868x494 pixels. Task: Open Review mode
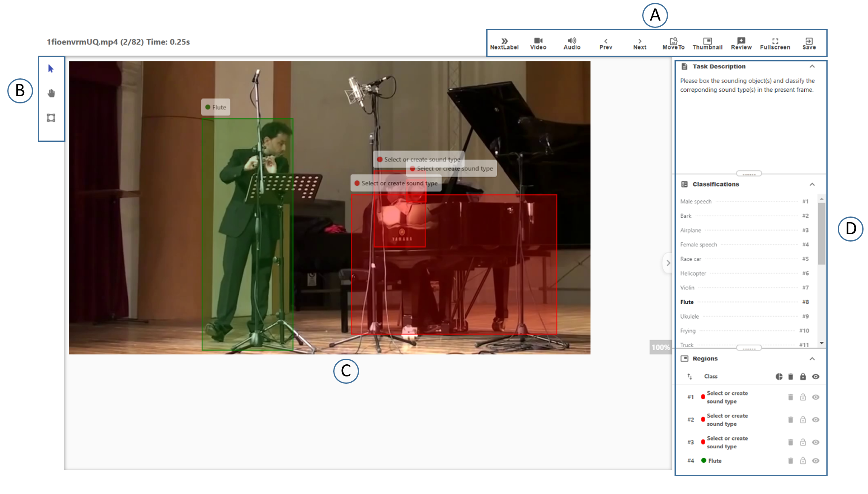coord(741,44)
